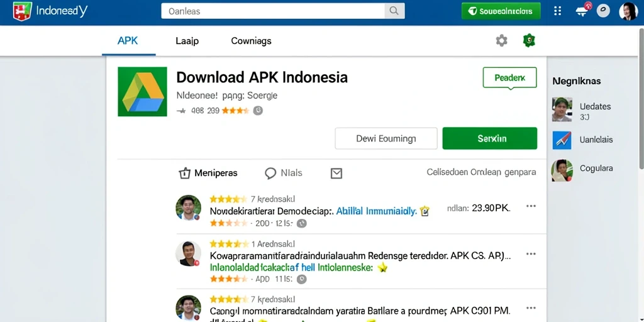
Task: Click the first review's 7 kredrsakul stars
Action: (x=228, y=199)
